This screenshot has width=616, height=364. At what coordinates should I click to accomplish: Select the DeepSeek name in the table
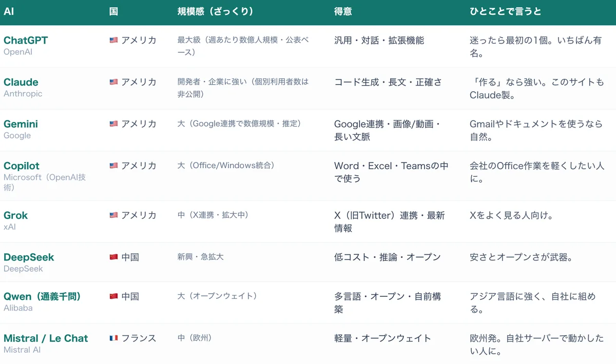click(29, 257)
